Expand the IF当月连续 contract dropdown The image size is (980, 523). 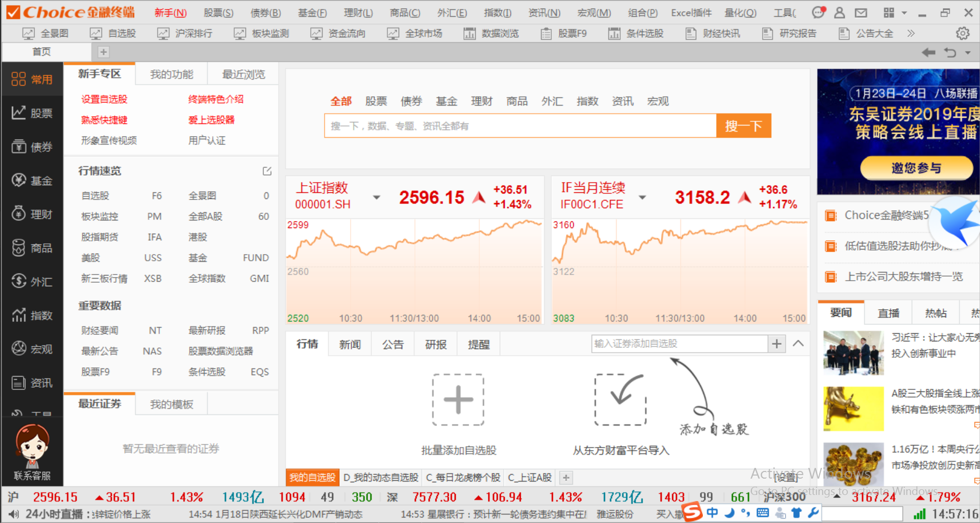(642, 197)
